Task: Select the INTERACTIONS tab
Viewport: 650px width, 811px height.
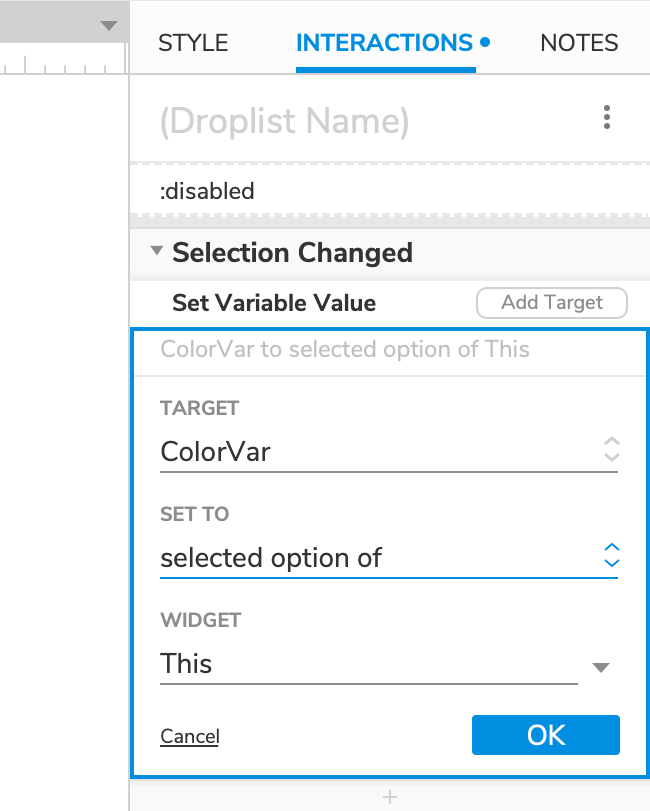Action: [385, 43]
